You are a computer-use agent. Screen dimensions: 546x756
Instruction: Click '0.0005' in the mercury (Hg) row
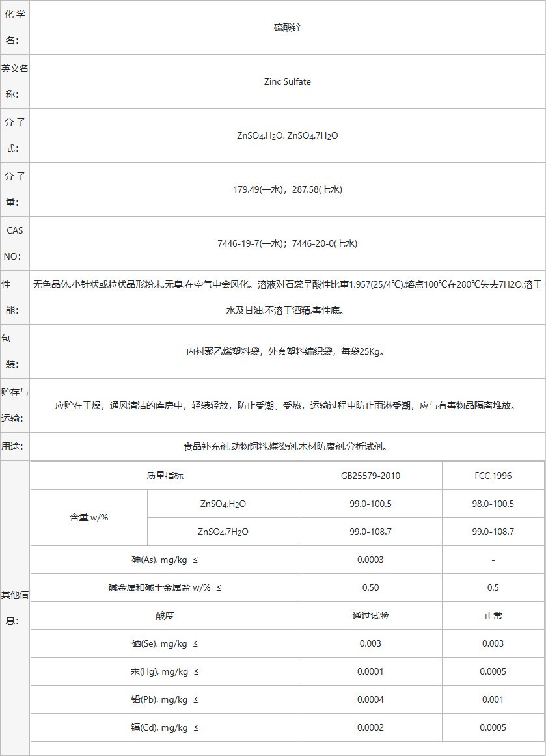[x=493, y=671]
